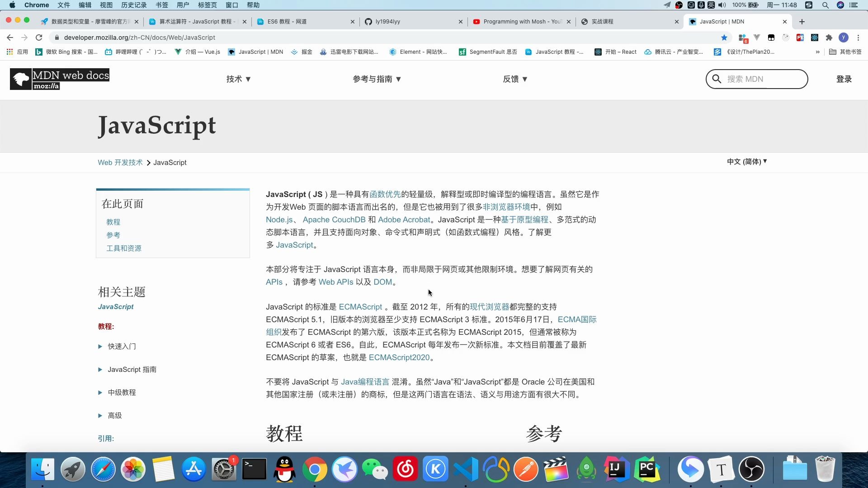Image resolution: width=868 pixels, height=488 pixels.
Task: Open Chrome three-dot menu
Action: pos(858,38)
